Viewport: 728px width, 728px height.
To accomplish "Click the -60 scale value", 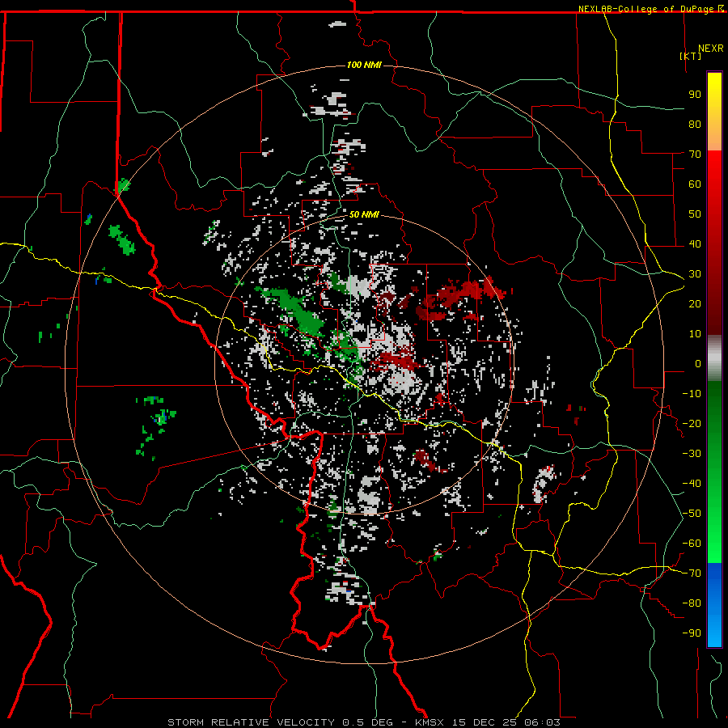I will (x=692, y=544).
